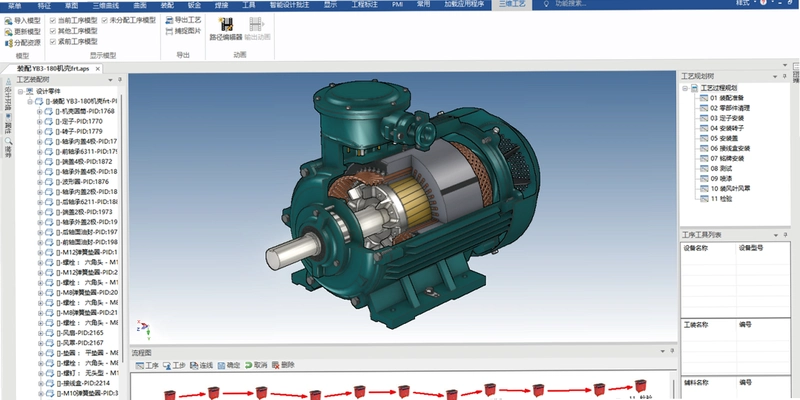Switch to the 三维工艺 ribbon tab
The height and width of the screenshot is (400, 800).
coord(512,4)
